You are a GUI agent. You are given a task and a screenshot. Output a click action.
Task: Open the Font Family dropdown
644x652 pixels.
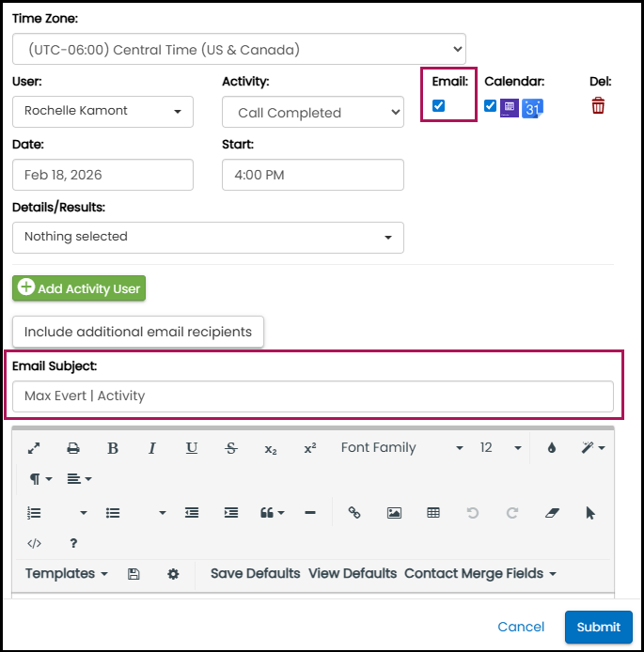[x=401, y=448]
